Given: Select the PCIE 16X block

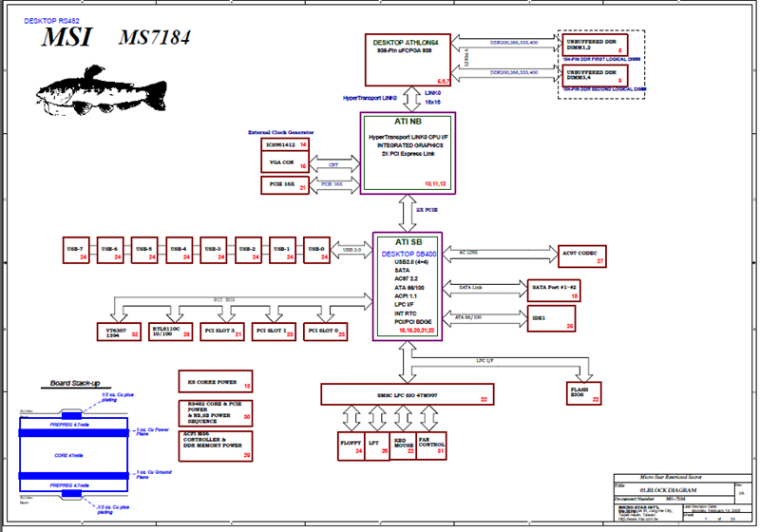Looking at the screenshot, I should coord(284,184).
